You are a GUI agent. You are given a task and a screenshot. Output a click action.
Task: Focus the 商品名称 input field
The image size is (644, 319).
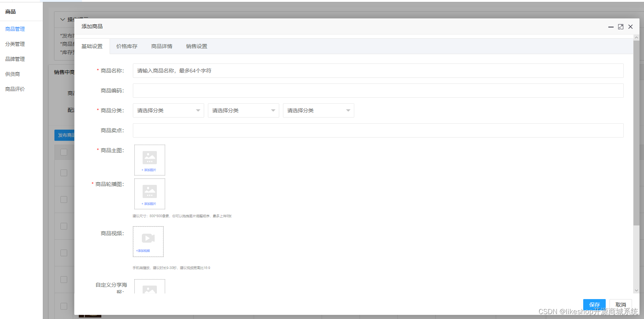coord(378,71)
